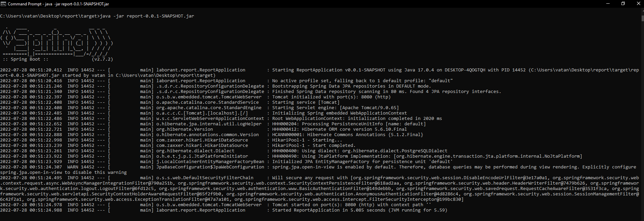Minimize the Command Prompt window
Image resolution: width=644 pixels, height=221 pixels.
click(608, 4)
